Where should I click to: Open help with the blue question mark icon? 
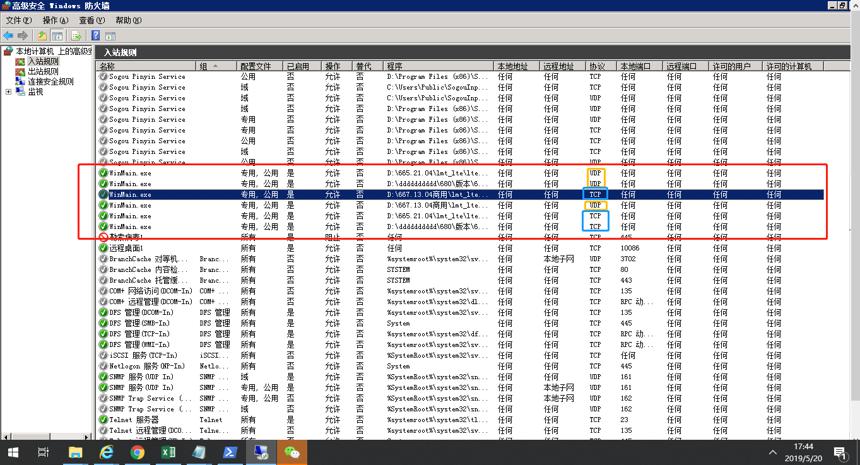pyautogui.click(x=95, y=36)
